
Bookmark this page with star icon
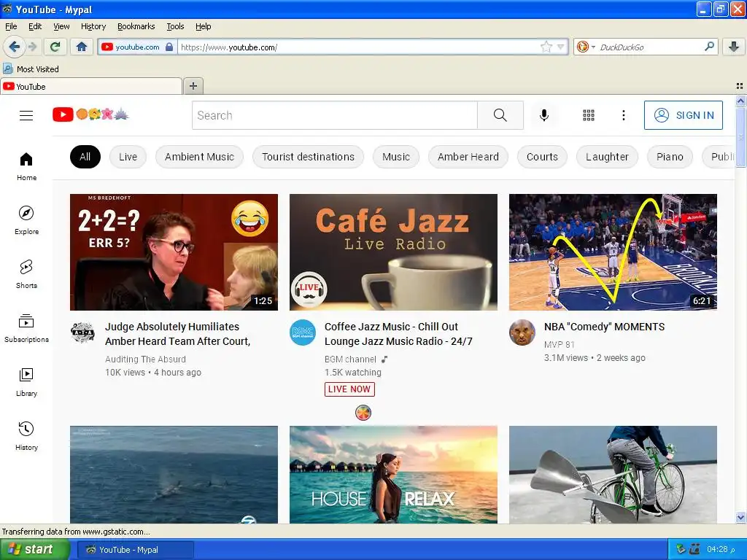click(546, 47)
